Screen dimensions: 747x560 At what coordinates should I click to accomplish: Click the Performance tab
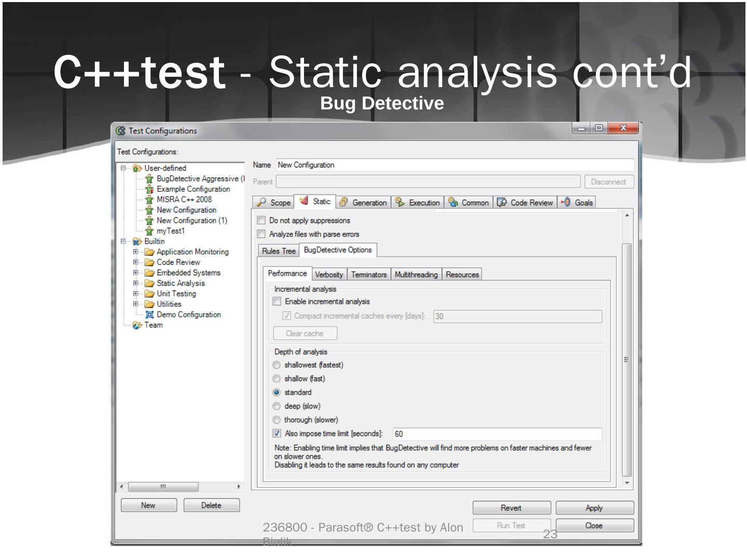coord(287,273)
